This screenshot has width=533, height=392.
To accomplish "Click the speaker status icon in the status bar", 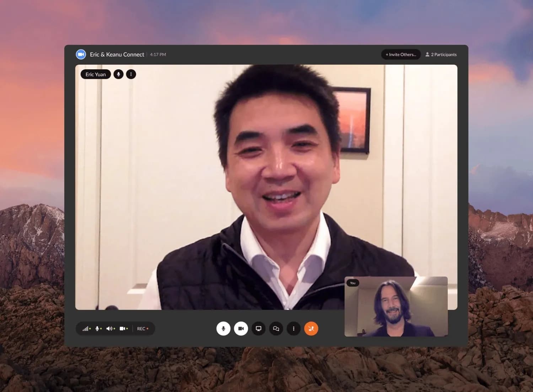I will click(x=109, y=328).
